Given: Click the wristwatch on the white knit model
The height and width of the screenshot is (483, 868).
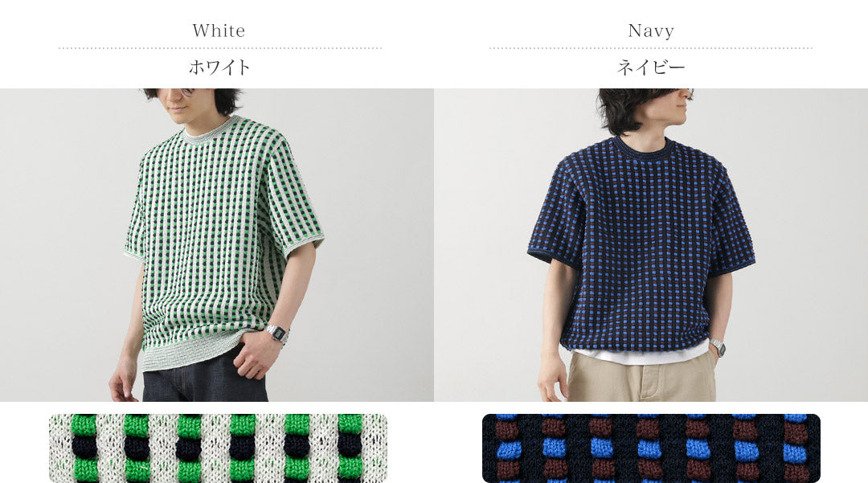Looking at the screenshot, I should click(x=276, y=333).
